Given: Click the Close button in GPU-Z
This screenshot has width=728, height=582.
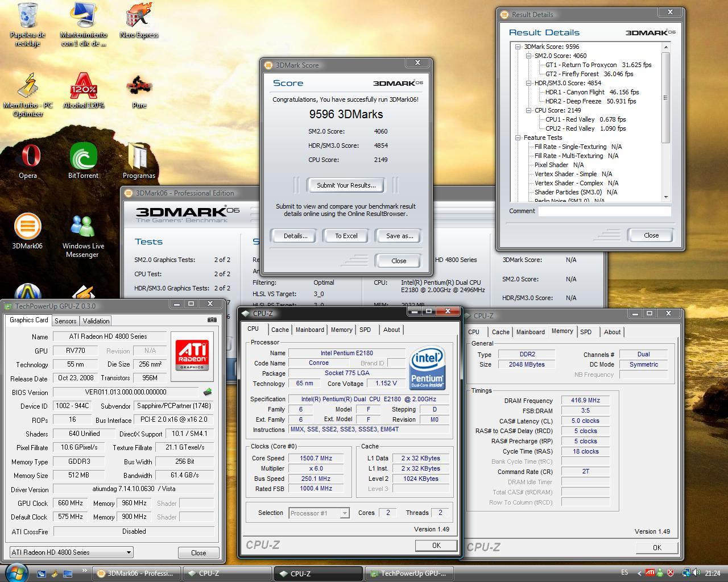Looking at the screenshot, I should 198,552.
